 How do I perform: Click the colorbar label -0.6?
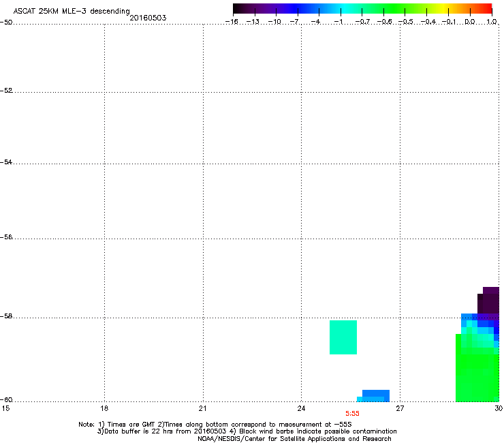click(384, 22)
